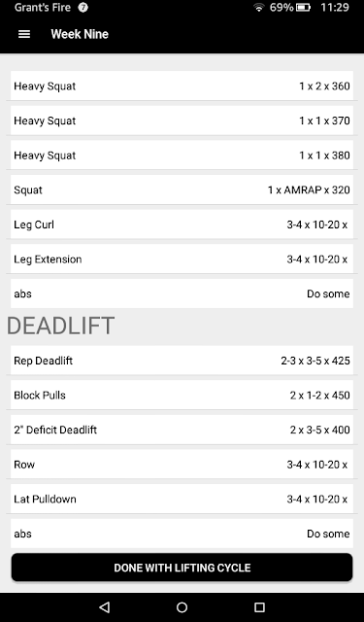The height and width of the screenshot is (622, 364).
Task: Open the Squat AMRAP x 320 entry
Action: pos(182,190)
